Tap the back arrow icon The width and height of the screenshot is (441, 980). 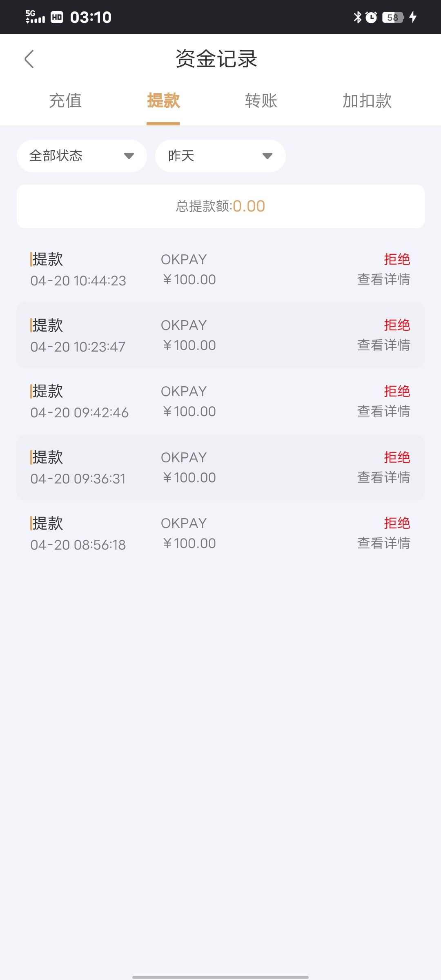(x=29, y=59)
